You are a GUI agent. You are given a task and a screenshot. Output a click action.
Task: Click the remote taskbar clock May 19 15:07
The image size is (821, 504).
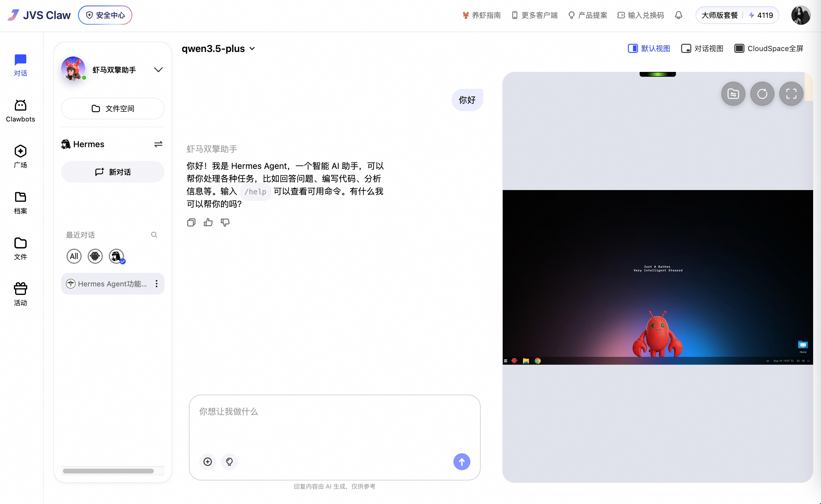(781, 361)
